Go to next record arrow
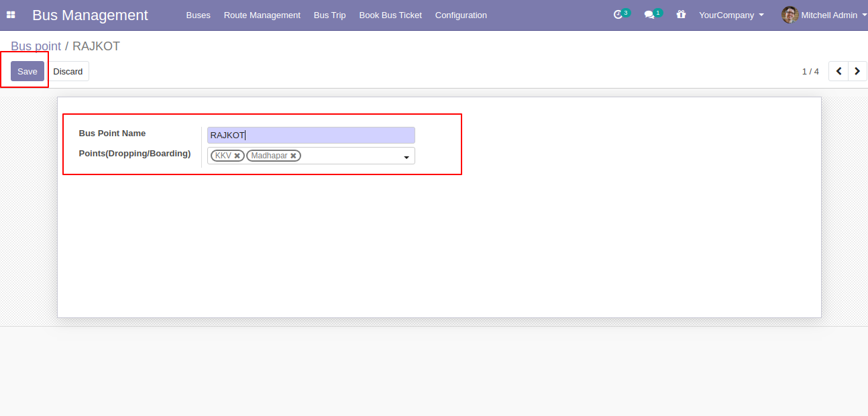 [x=857, y=71]
